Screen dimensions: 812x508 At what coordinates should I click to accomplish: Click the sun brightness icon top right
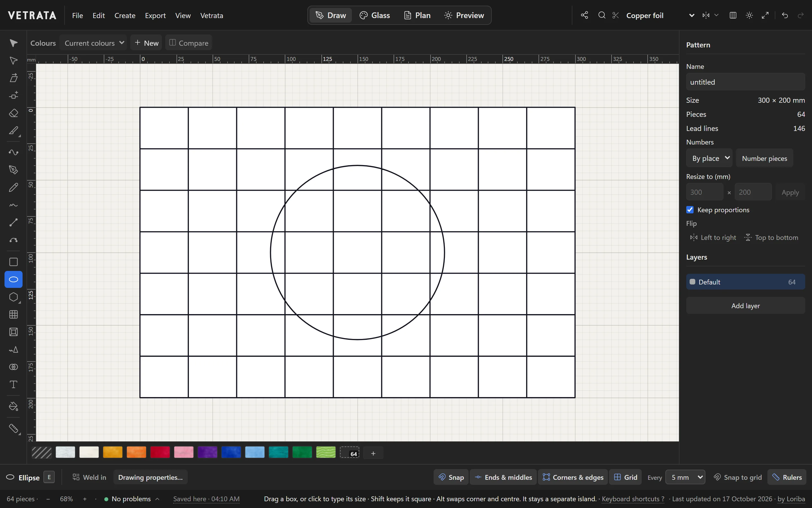(x=749, y=15)
